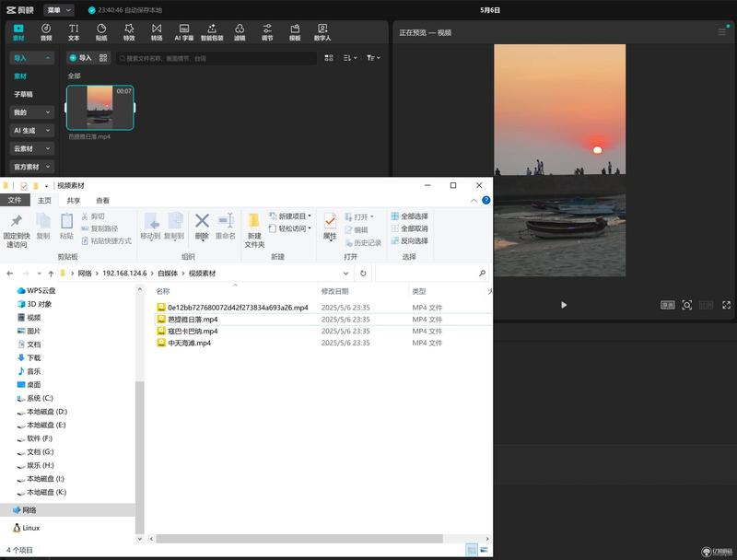
Task: Open the 音频 audio panel
Action: point(46,32)
